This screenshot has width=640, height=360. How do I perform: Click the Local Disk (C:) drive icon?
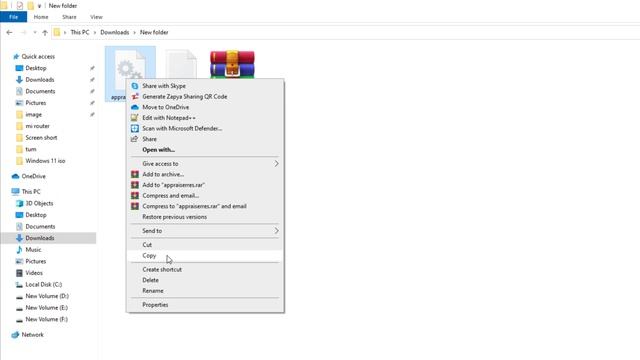coord(19,284)
